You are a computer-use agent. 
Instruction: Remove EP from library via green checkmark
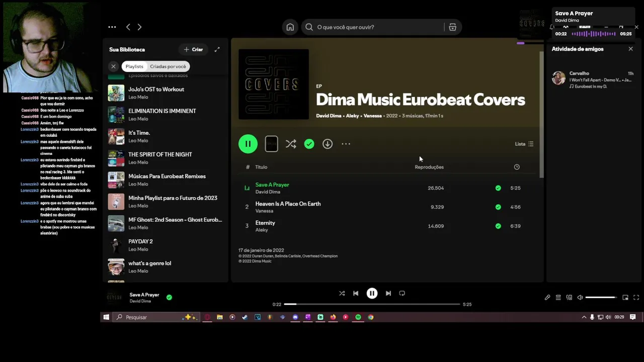pyautogui.click(x=309, y=144)
